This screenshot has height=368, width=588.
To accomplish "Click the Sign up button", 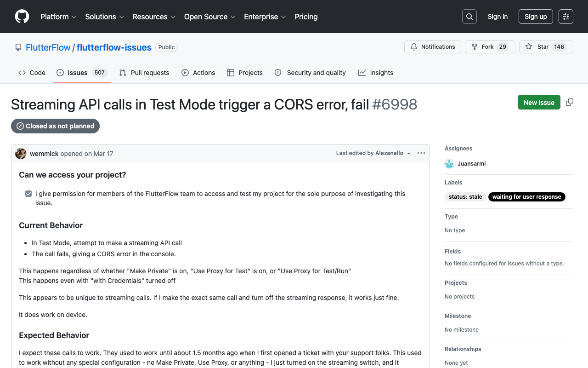I will tap(536, 17).
